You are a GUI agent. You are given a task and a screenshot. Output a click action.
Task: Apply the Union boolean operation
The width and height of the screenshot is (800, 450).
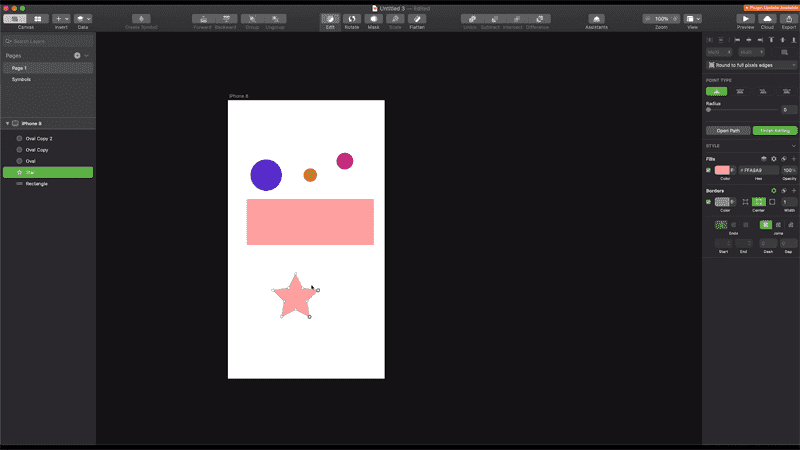[471, 19]
